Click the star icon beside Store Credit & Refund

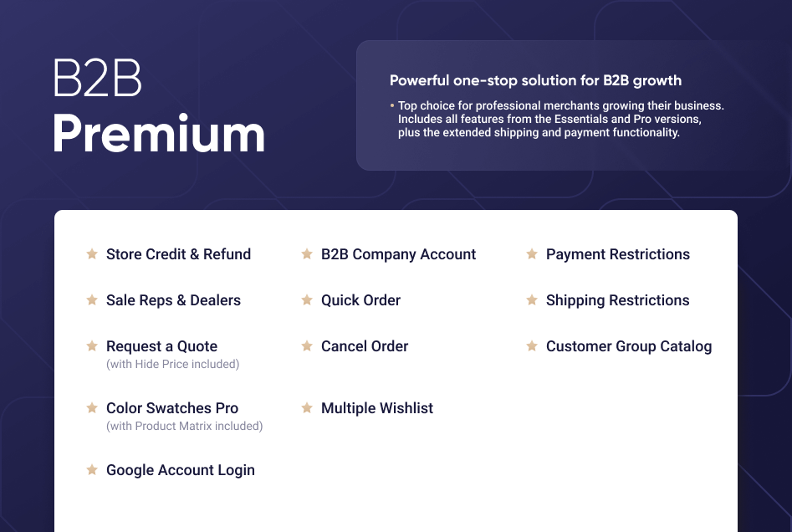(x=92, y=254)
